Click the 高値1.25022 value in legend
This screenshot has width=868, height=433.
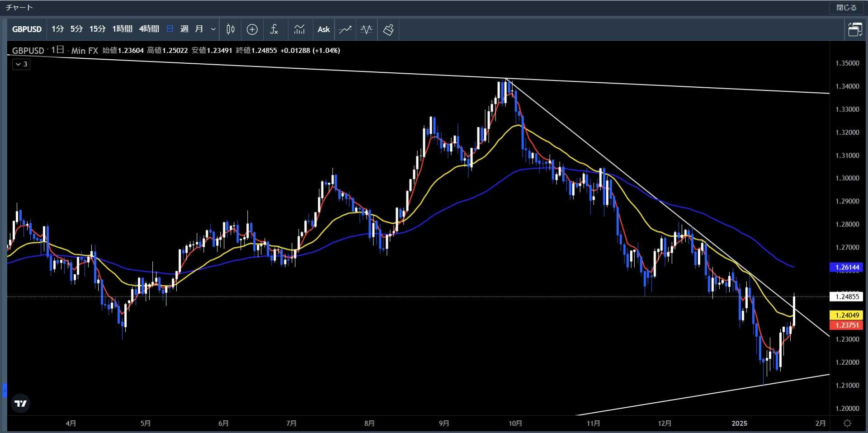(167, 51)
